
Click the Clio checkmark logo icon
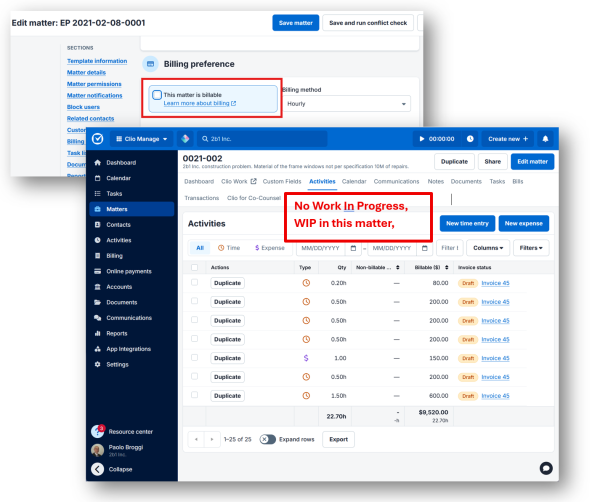tap(98, 139)
